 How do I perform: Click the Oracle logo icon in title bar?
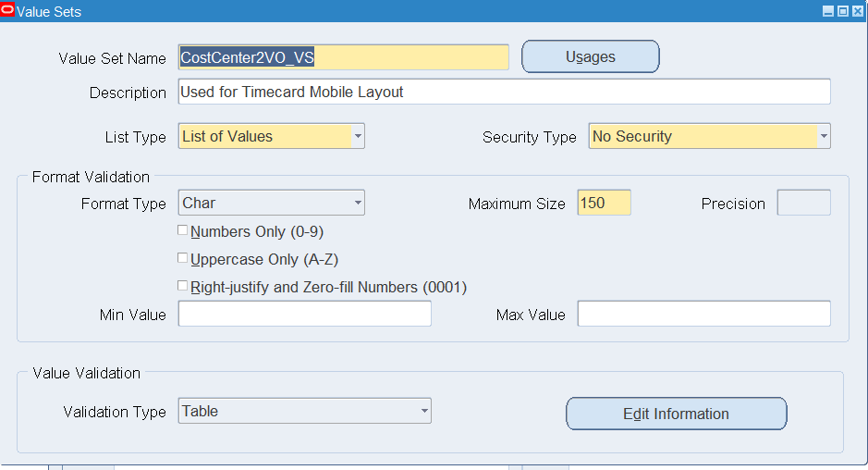pos(7,10)
